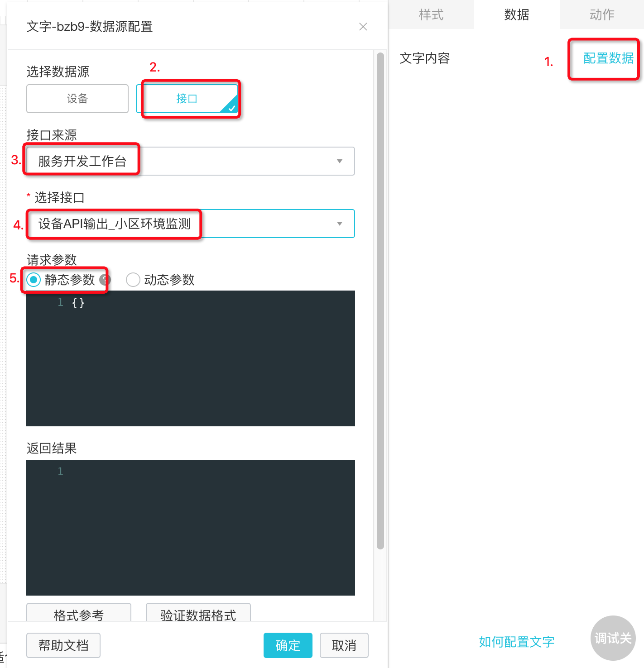Click the 调试关 round debug toggle

coord(613,638)
